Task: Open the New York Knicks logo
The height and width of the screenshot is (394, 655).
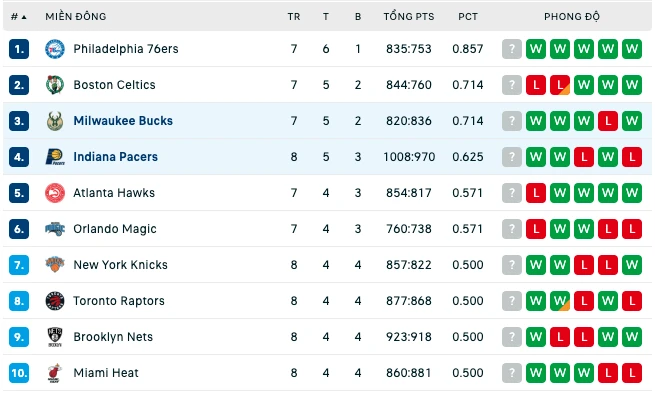Action: tap(55, 265)
